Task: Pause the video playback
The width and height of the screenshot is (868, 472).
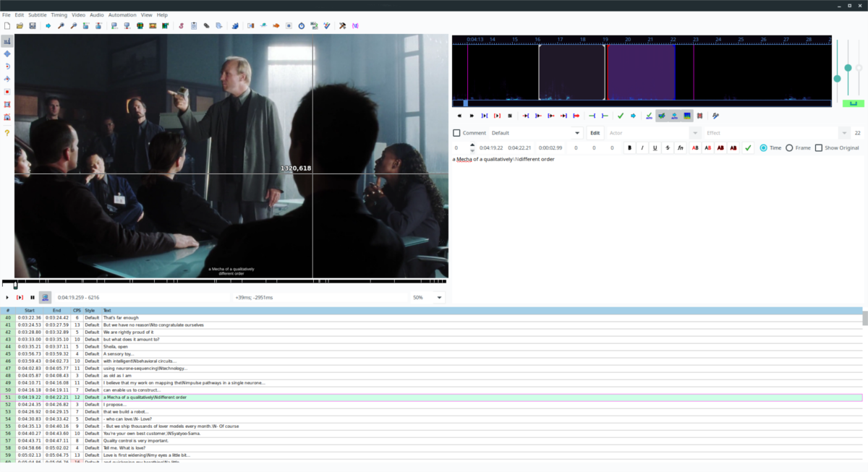Action: click(33, 297)
